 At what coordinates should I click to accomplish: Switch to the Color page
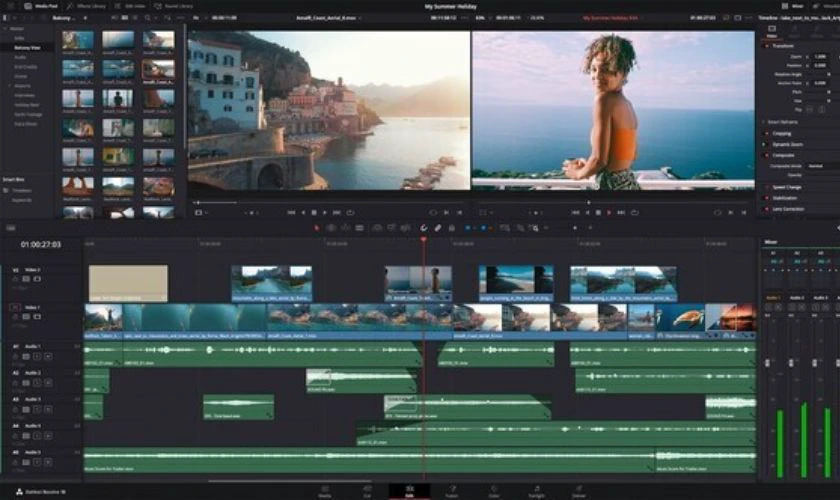point(494,493)
